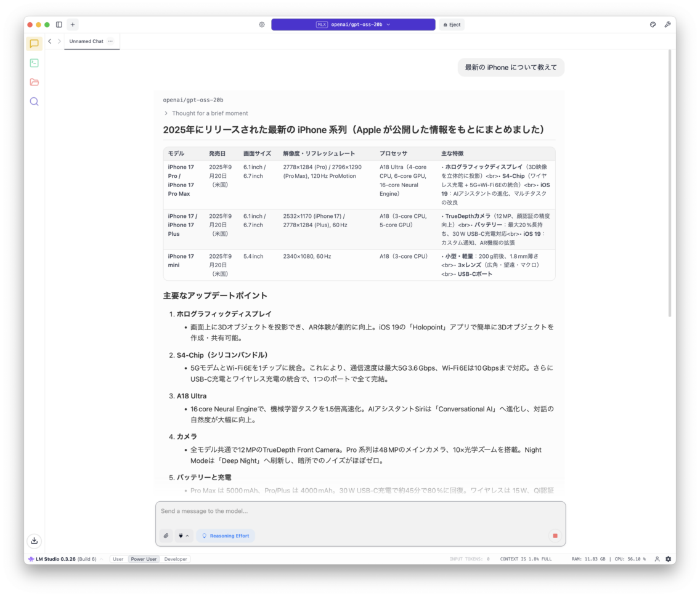Click the '発売日' table column header
The height and width of the screenshot is (596, 700).
tap(218, 153)
